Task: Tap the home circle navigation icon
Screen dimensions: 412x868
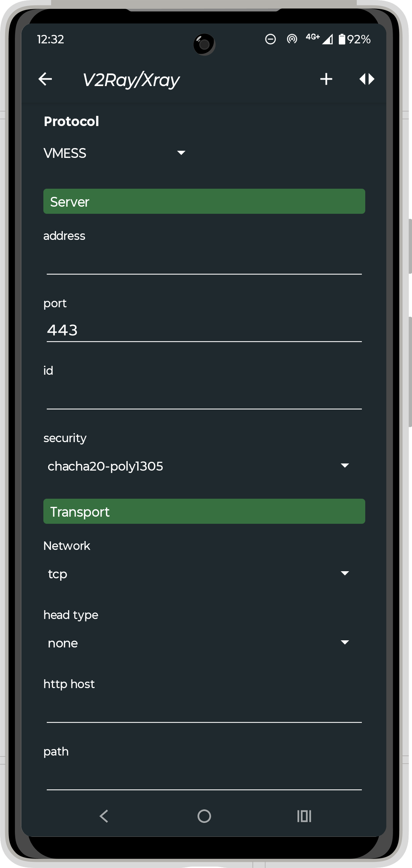Action: tap(204, 817)
